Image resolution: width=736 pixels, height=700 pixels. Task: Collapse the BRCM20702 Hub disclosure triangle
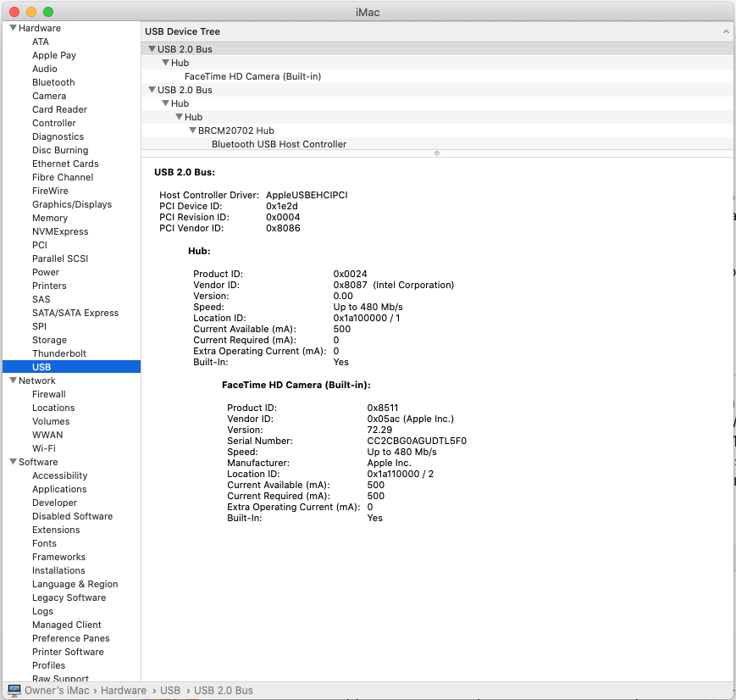point(192,131)
